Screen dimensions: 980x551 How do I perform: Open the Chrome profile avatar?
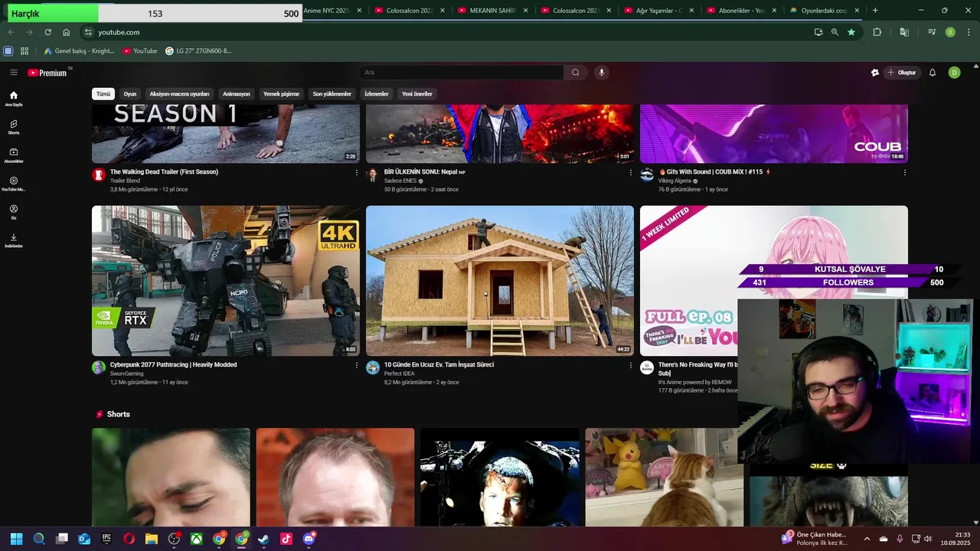[950, 32]
